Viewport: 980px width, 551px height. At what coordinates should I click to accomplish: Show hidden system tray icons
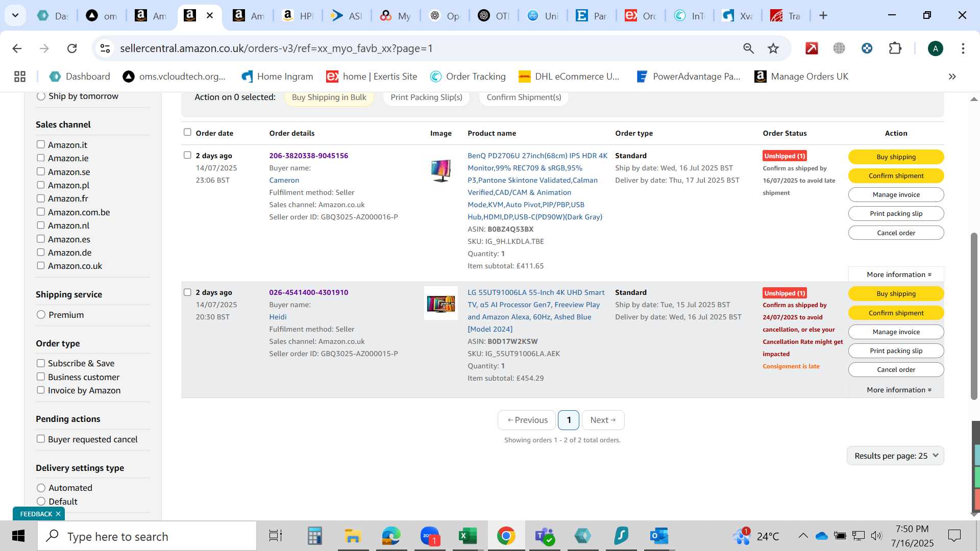pos(803,536)
